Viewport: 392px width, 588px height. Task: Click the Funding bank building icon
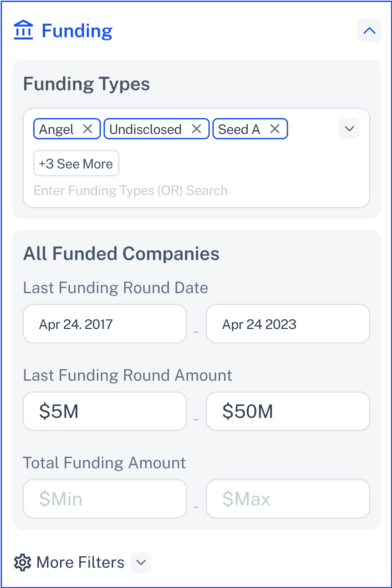point(23,30)
